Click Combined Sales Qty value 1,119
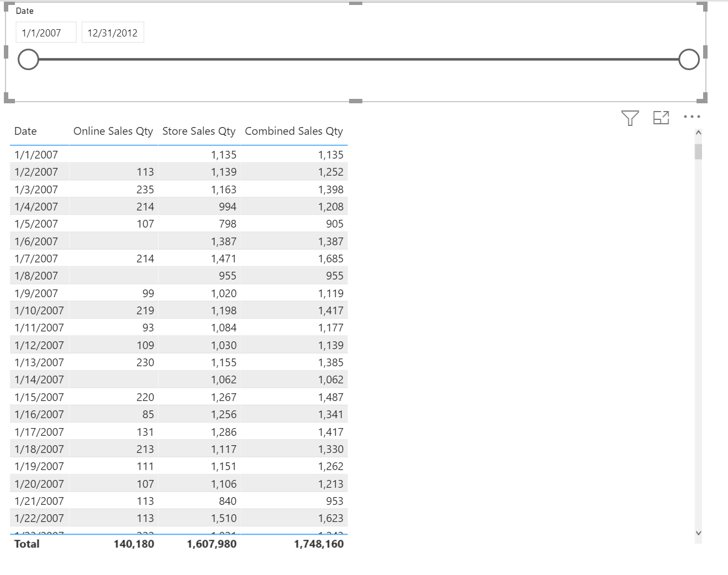The width and height of the screenshot is (728, 575). coord(331,293)
